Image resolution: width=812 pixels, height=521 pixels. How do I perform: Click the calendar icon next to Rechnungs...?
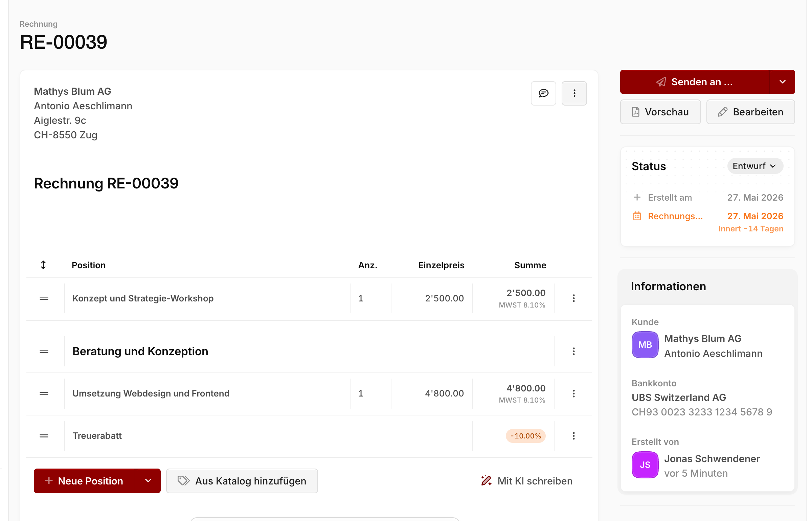[637, 216]
